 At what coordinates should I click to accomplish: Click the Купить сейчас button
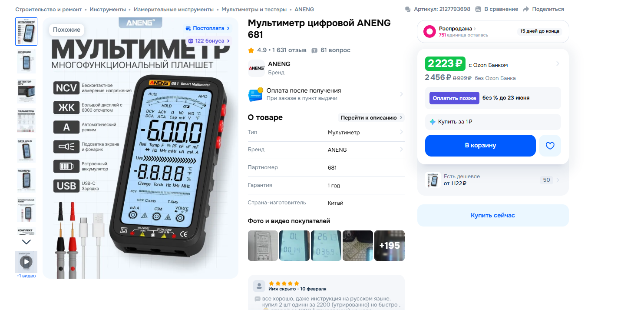pos(493,215)
